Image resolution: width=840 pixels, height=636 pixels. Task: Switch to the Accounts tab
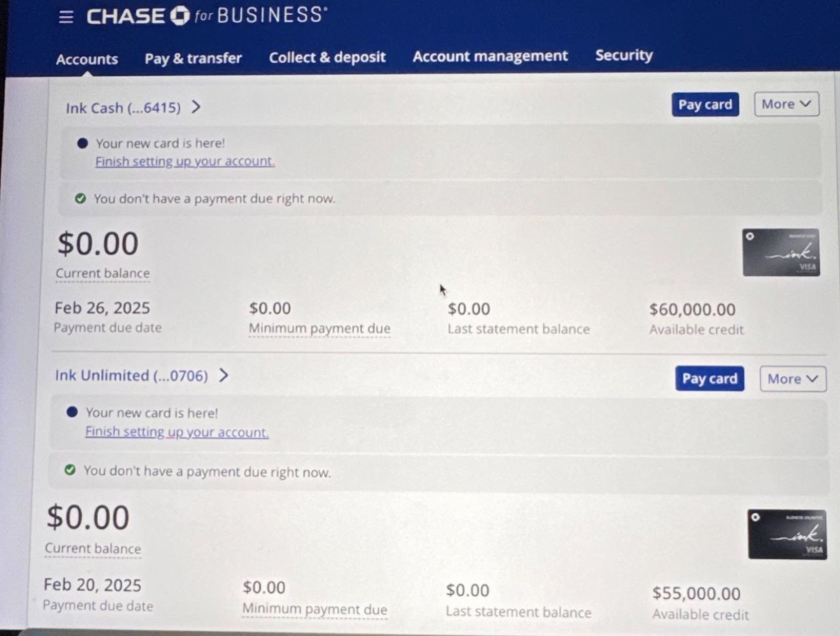87,59
